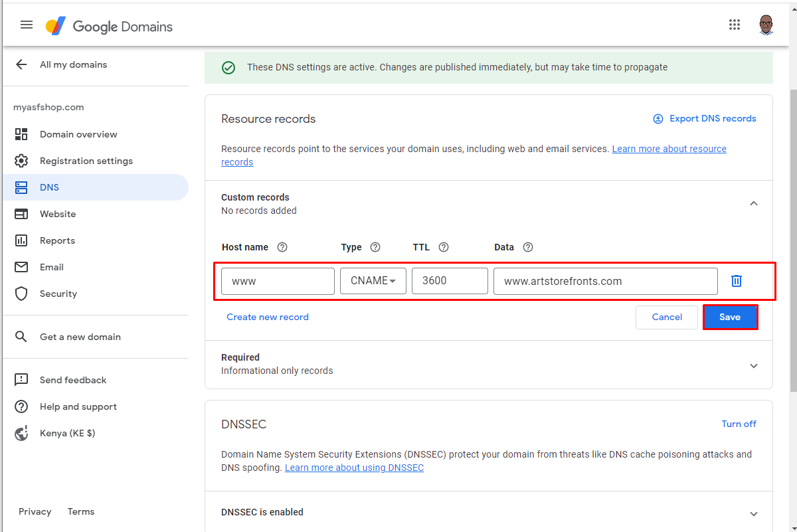Open the record Type dropdown showing CNAME

[x=373, y=280]
